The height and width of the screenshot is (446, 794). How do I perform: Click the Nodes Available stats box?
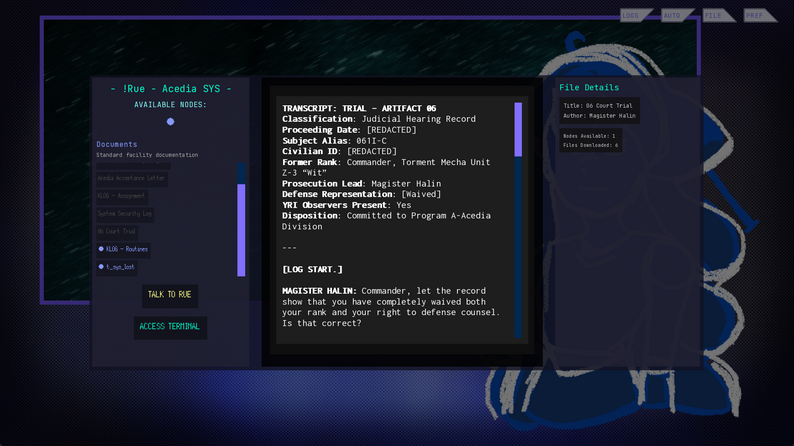click(x=591, y=140)
